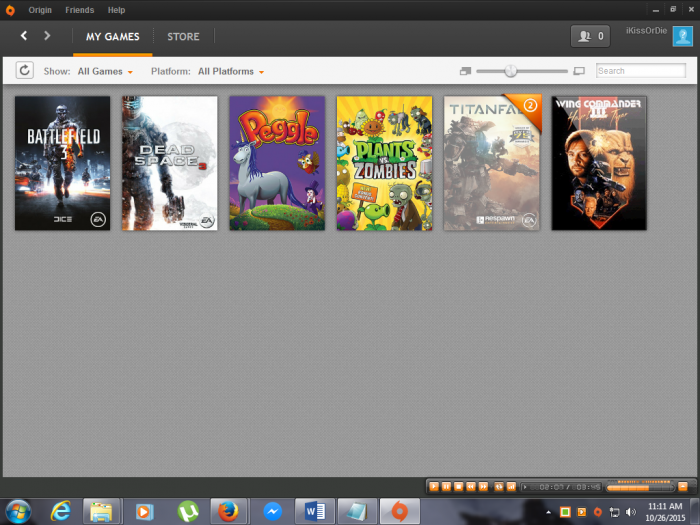This screenshot has width=700, height=525.
Task: Open Messenger from the taskbar
Action: pos(272,512)
